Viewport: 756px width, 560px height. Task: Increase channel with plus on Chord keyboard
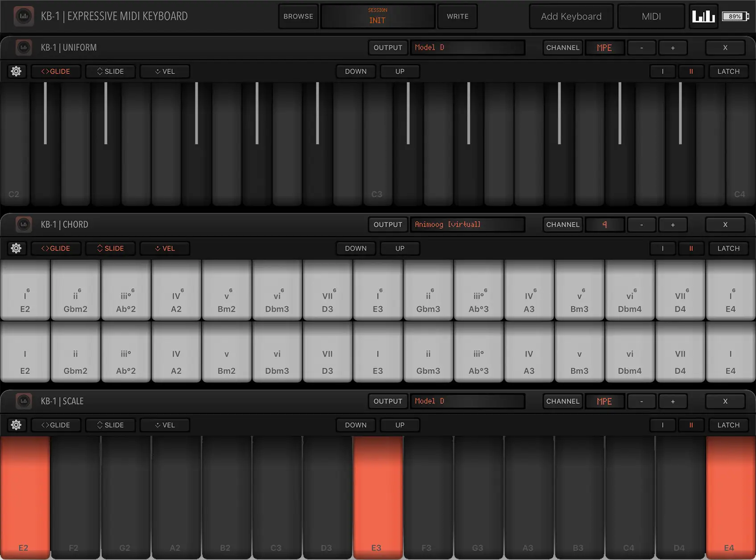[673, 224]
